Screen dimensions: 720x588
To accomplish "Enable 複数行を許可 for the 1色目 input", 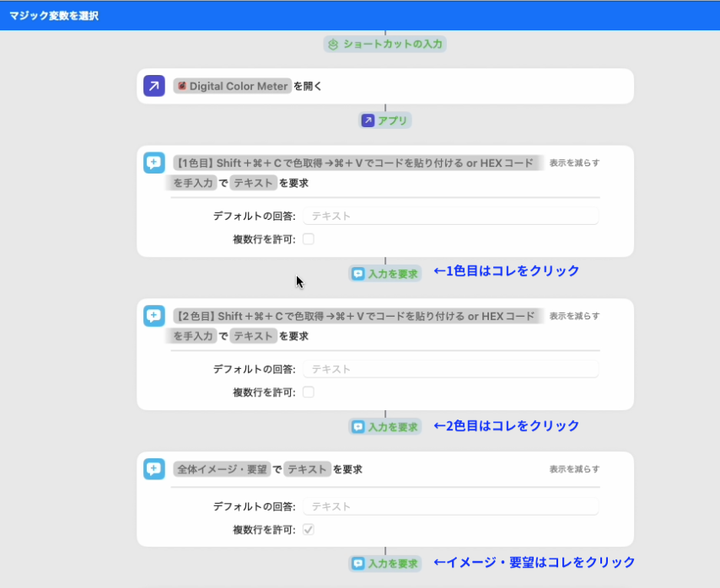I will (x=309, y=238).
